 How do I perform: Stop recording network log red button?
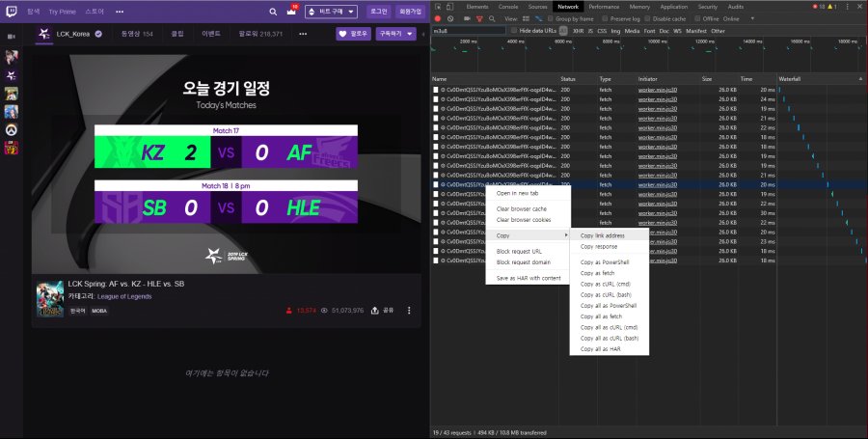[x=437, y=19]
